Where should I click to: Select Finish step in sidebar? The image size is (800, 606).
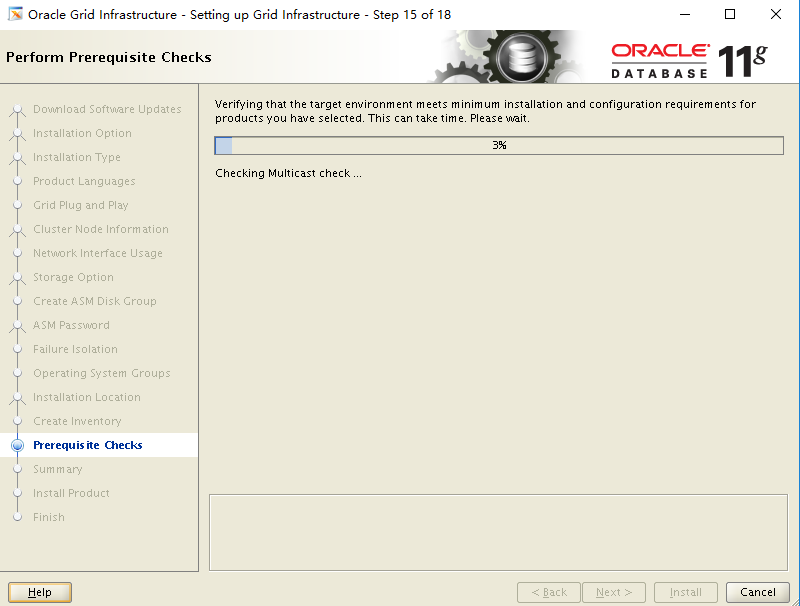[48, 517]
